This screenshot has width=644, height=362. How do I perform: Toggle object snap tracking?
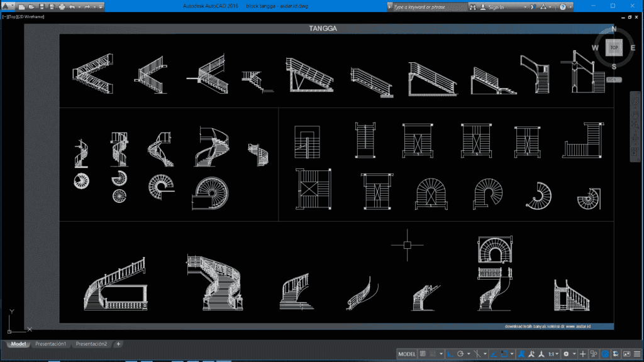click(494, 354)
